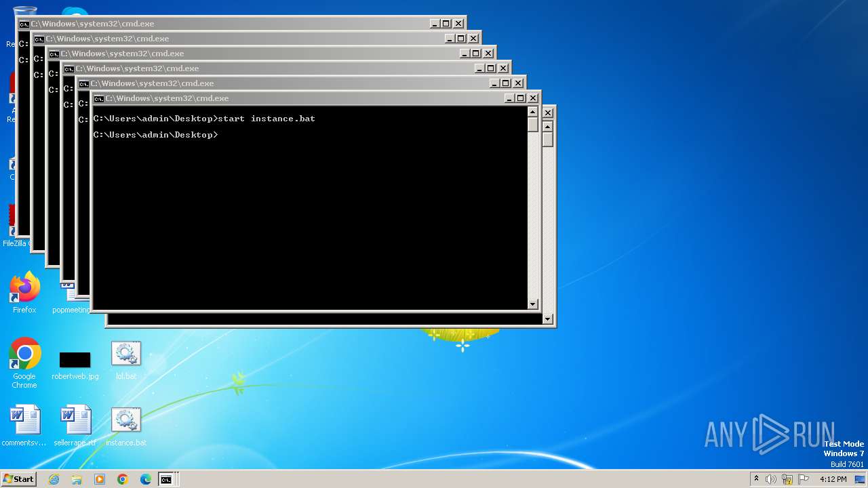
Task: Open system menu icon of rearmost cmd window
Action: pyautogui.click(x=24, y=24)
